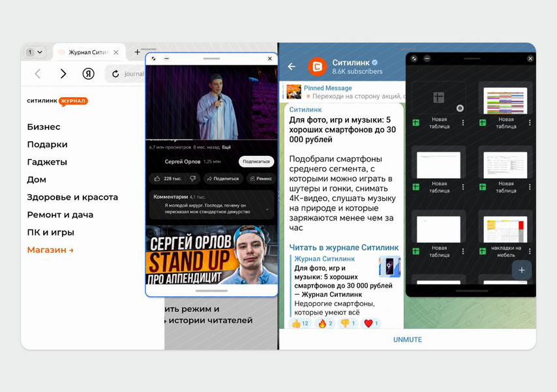Open more options for накладки на мебель
The height and width of the screenshot is (392, 557).
(530, 251)
